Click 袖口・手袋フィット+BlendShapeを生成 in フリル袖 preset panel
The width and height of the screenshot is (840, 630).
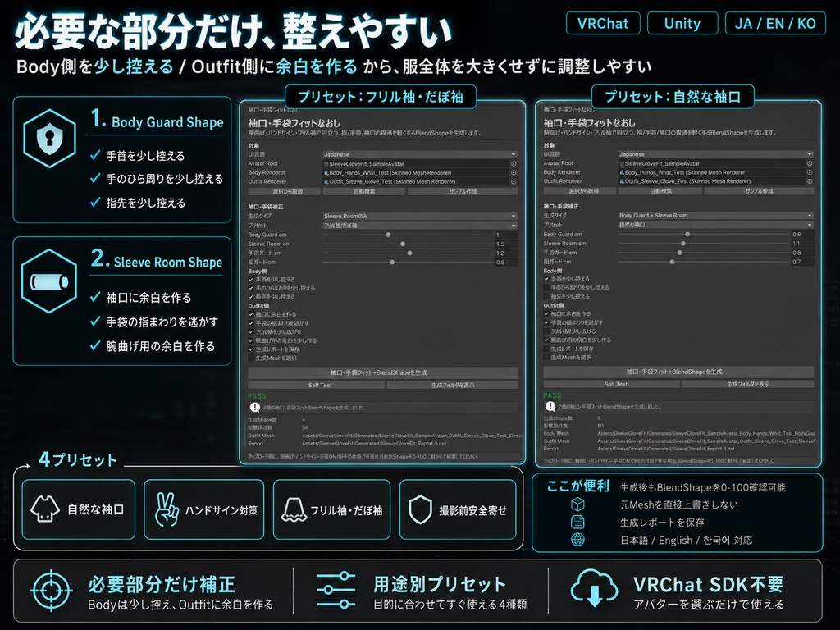click(x=383, y=372)
